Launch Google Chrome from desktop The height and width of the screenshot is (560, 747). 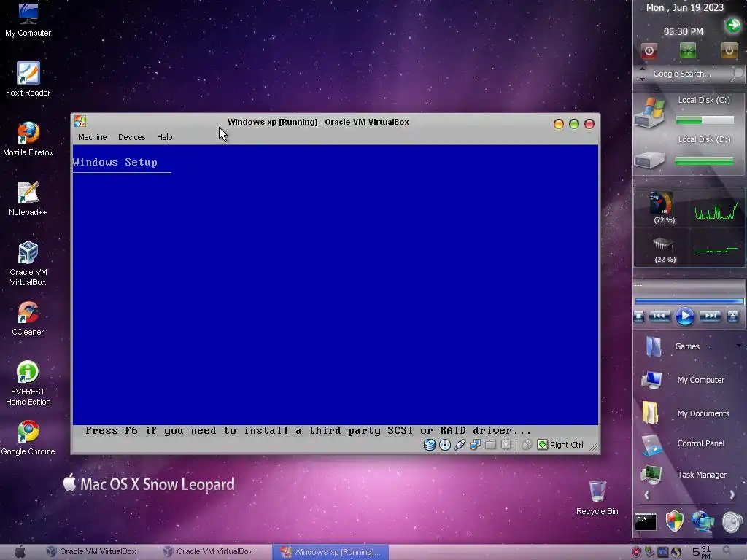tap(28, 438)
